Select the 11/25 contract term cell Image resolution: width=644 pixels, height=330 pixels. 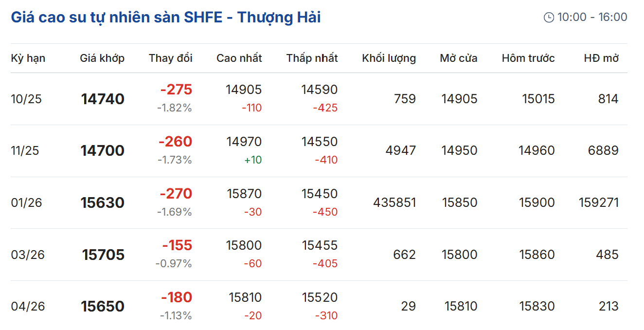click(25, 151)
